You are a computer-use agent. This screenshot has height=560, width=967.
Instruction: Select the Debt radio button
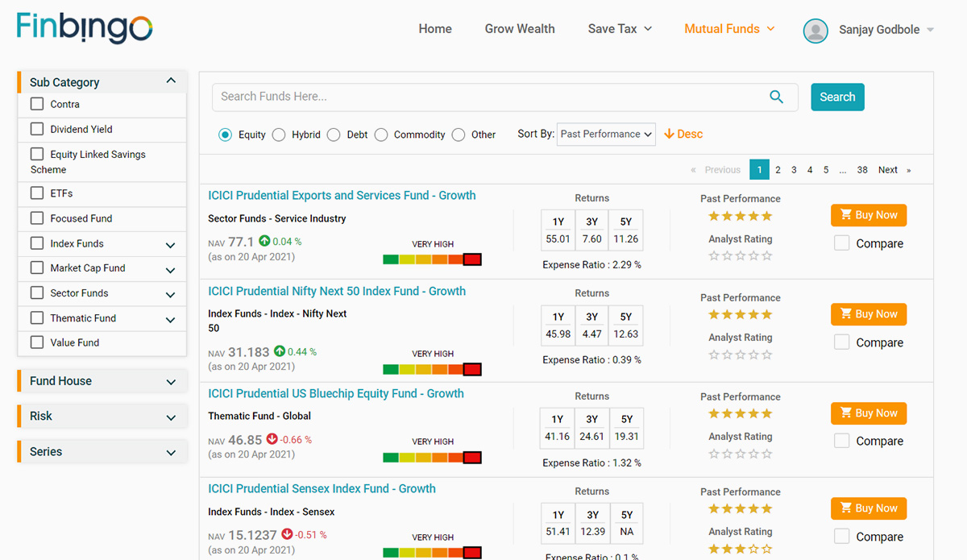click(x=334, y=135)
